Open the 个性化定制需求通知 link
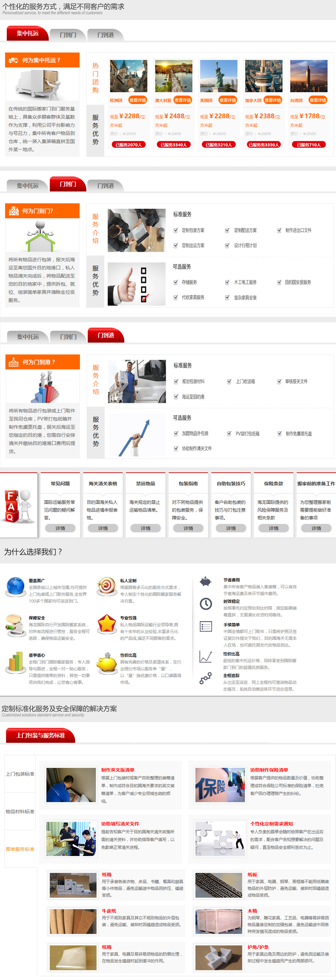Image resolution: width=336 pixels, height=980 pixels. [271, 824]
